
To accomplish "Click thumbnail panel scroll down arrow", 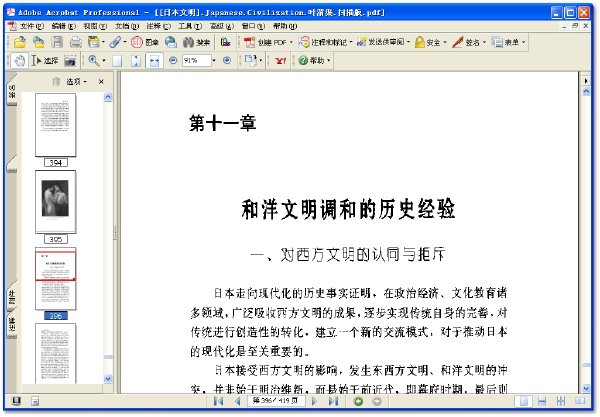I will [108, 378].
